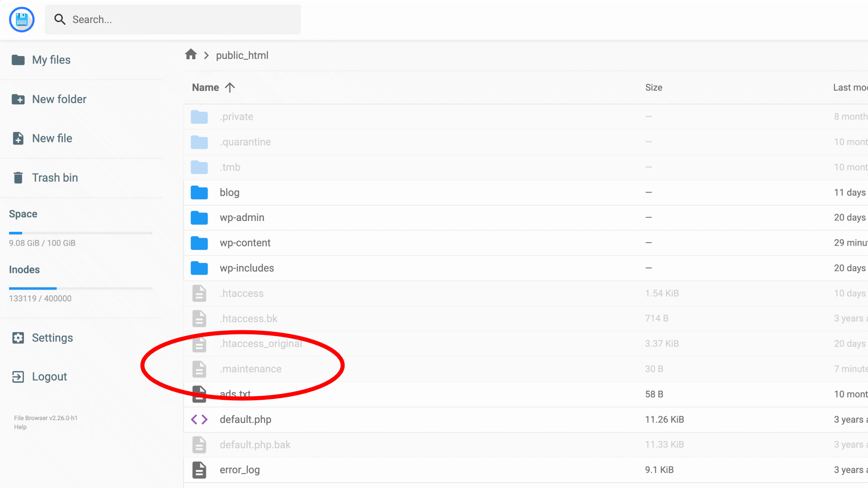
Task: Sort by the Last modified column
Action: 850,87
